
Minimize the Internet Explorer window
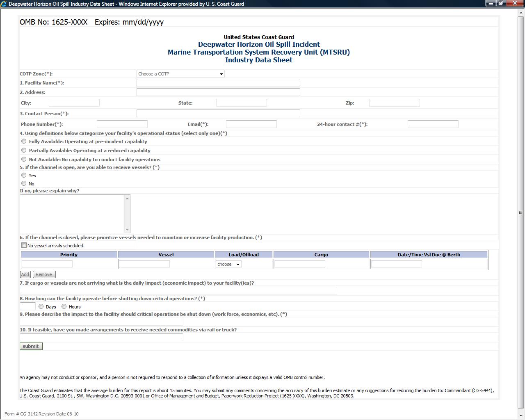click(x=491, y=3)
